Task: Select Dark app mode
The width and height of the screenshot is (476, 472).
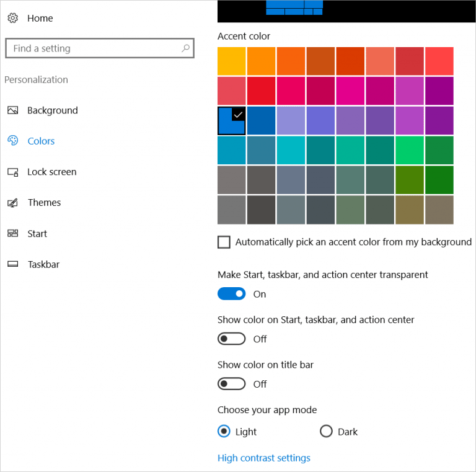Action: tap(326, 431)
